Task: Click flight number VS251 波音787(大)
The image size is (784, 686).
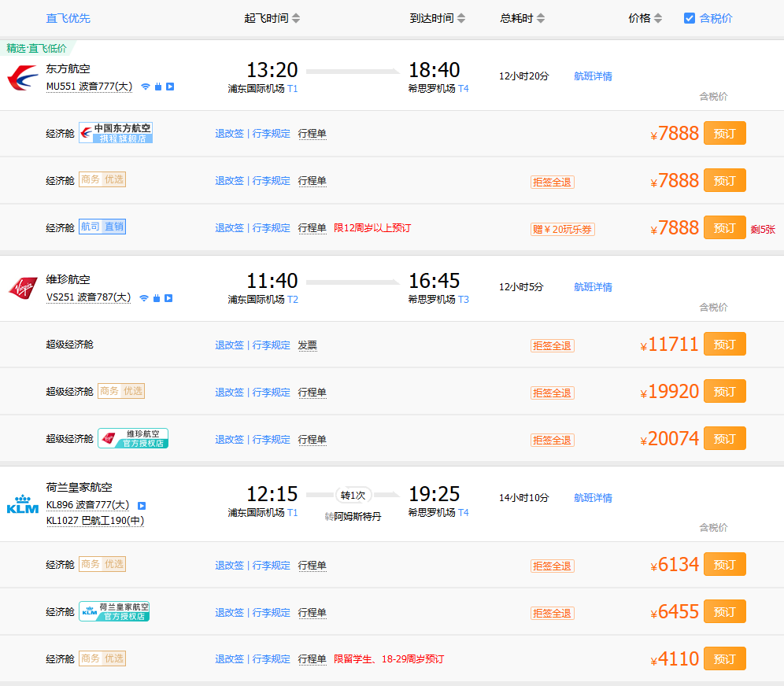Action: (88, 298)
